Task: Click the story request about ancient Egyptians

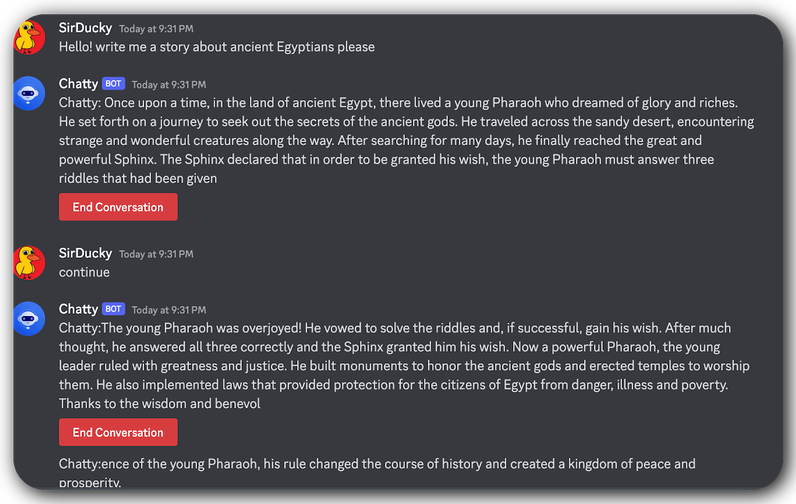Action: coord(217,47)
